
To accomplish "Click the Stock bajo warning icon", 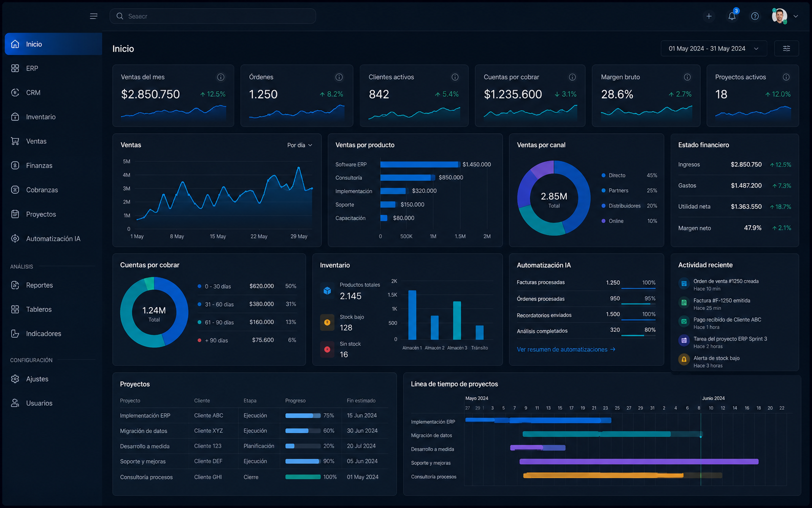I will (x=327, y=323).
